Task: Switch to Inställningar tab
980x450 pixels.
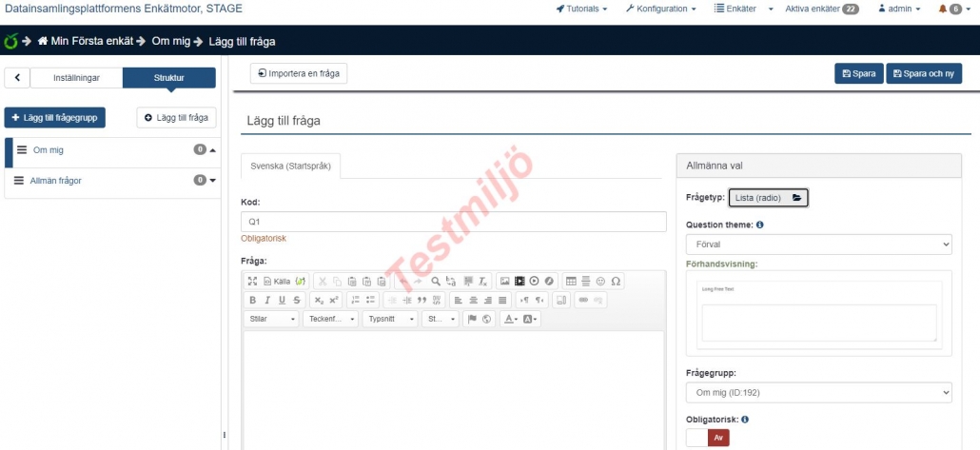Action: point(76,78)
